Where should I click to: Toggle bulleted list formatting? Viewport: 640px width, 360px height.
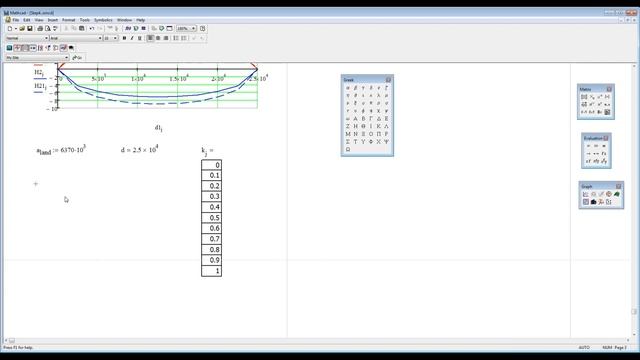[x=176, y=38]
